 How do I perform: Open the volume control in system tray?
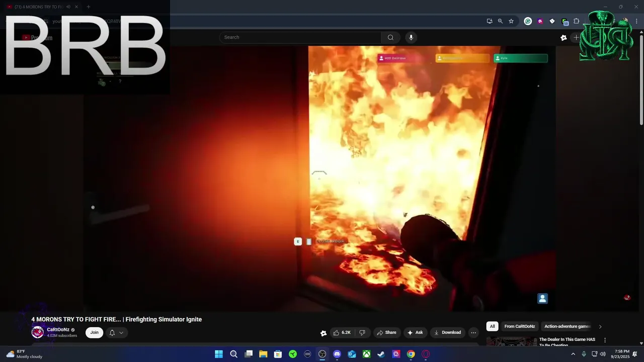tap(603, 354)
